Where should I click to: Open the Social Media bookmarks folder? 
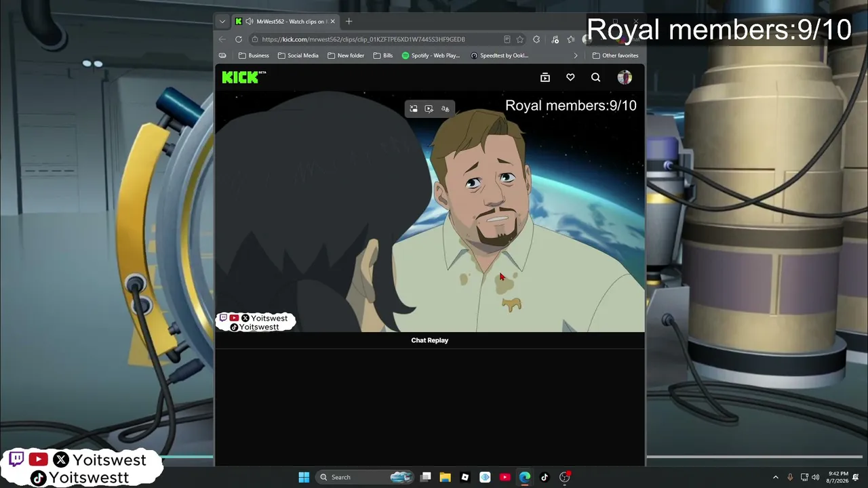coord(298,56)
